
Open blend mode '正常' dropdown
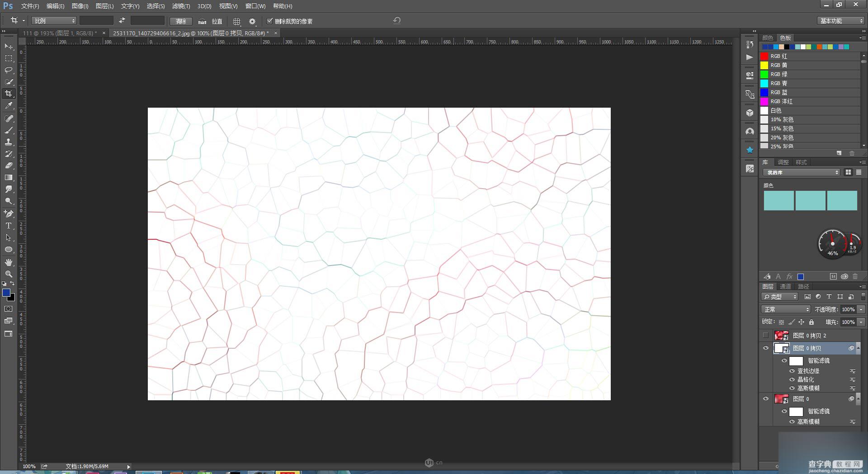point(786,309)
